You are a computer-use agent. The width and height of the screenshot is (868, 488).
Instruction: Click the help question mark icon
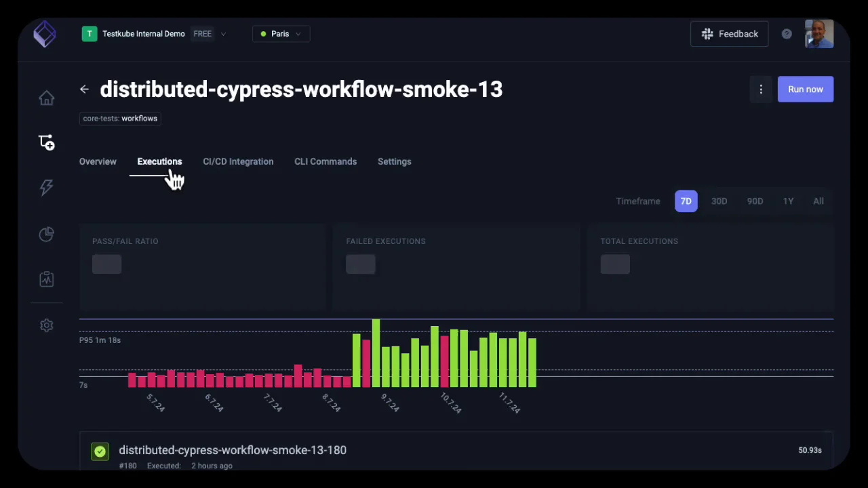[787, 34]
